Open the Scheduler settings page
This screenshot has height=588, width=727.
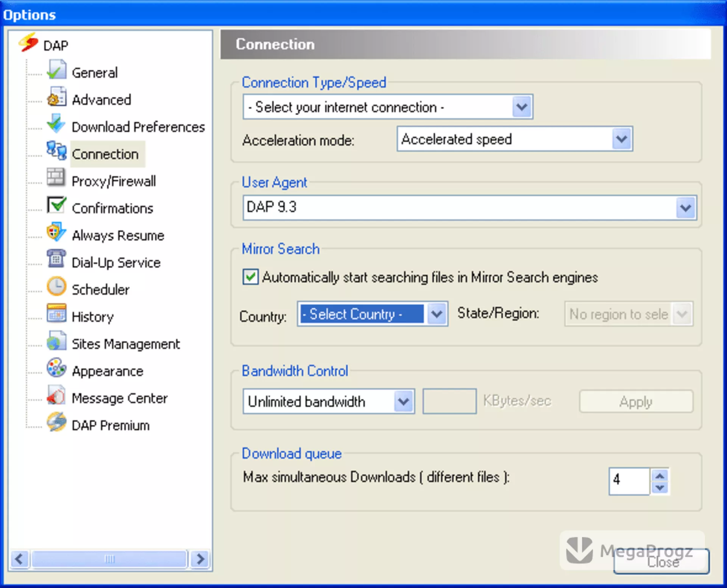101,290
